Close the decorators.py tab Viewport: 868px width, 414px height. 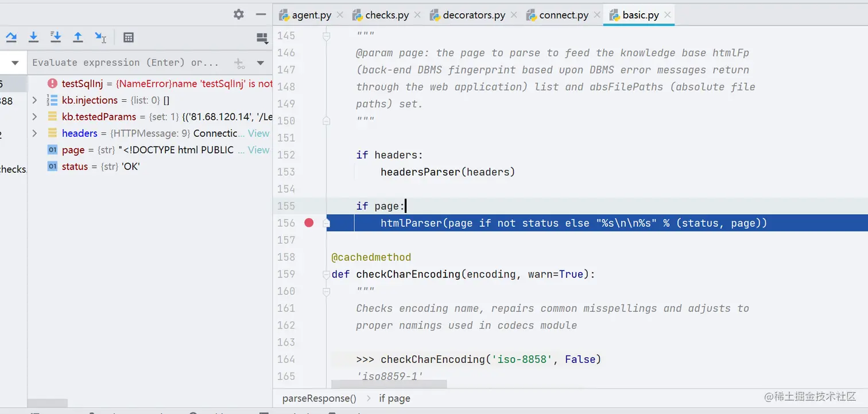tap(514, 15)
